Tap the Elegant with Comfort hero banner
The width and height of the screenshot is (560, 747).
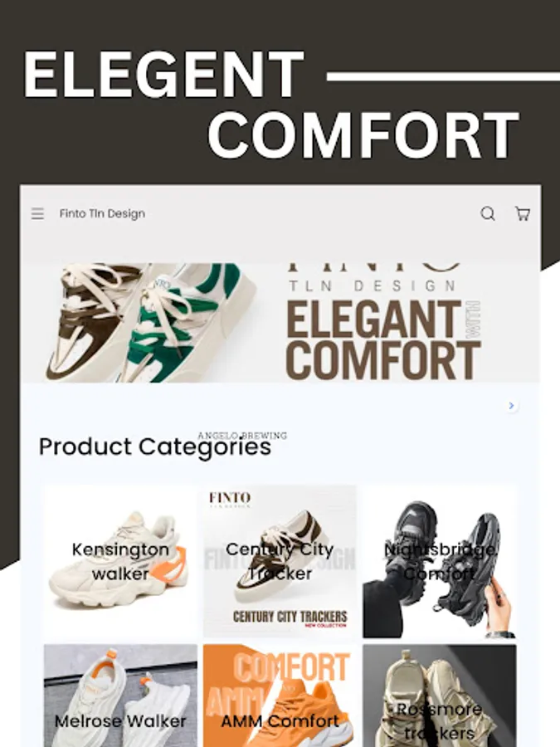(x=280, y=323)
